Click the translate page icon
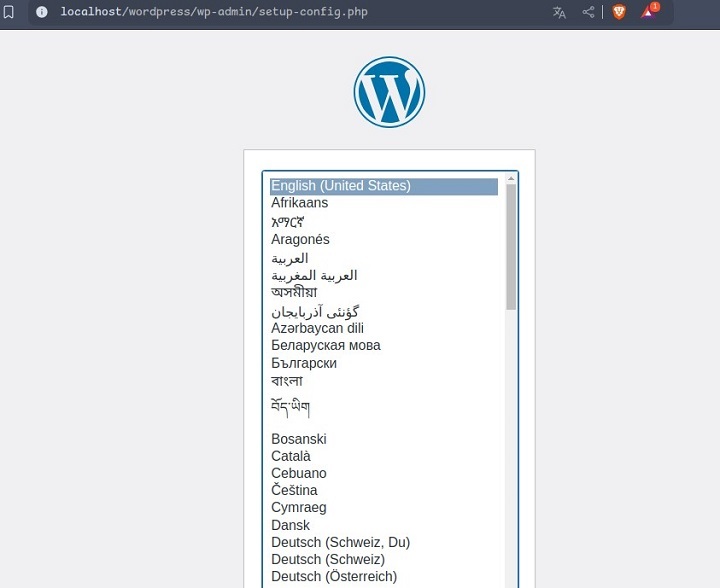The width and height of the screenshot is (720, 588). click(x=559, y=12)
